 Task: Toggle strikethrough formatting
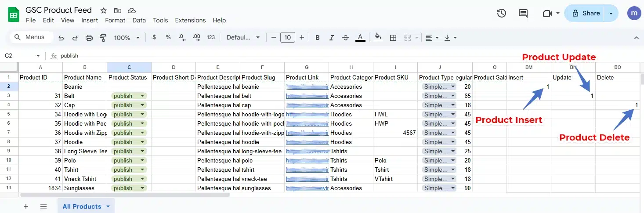[x=346, y=38]
